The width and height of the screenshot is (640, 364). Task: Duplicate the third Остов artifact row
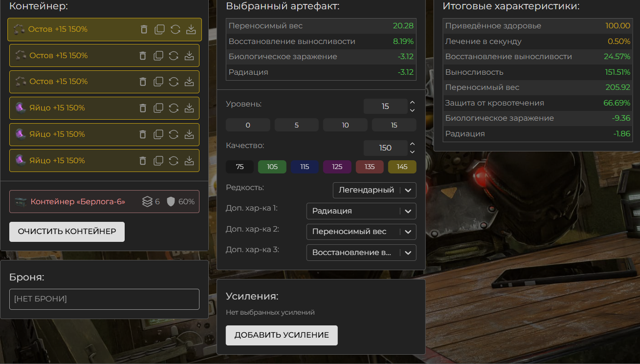click(158, 82)
